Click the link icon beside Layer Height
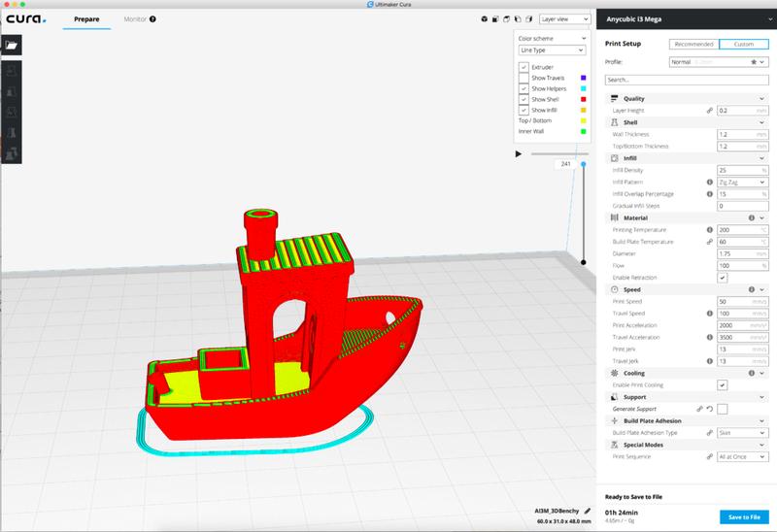The width and height of the screenshot is (777, 532). (x=710, y=111)
